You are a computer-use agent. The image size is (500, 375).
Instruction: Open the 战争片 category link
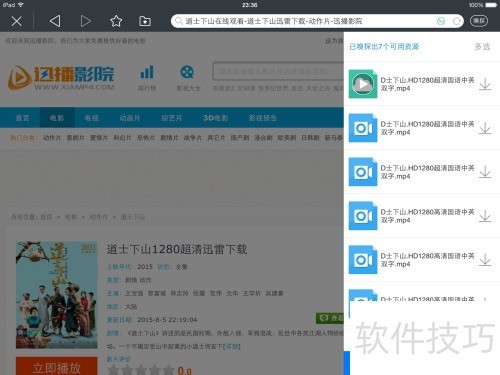193,138
